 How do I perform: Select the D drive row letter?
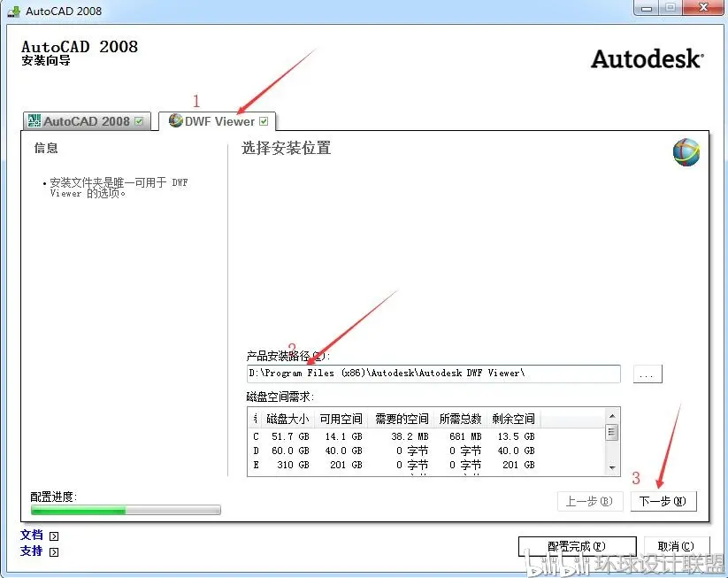pos(256,451)
